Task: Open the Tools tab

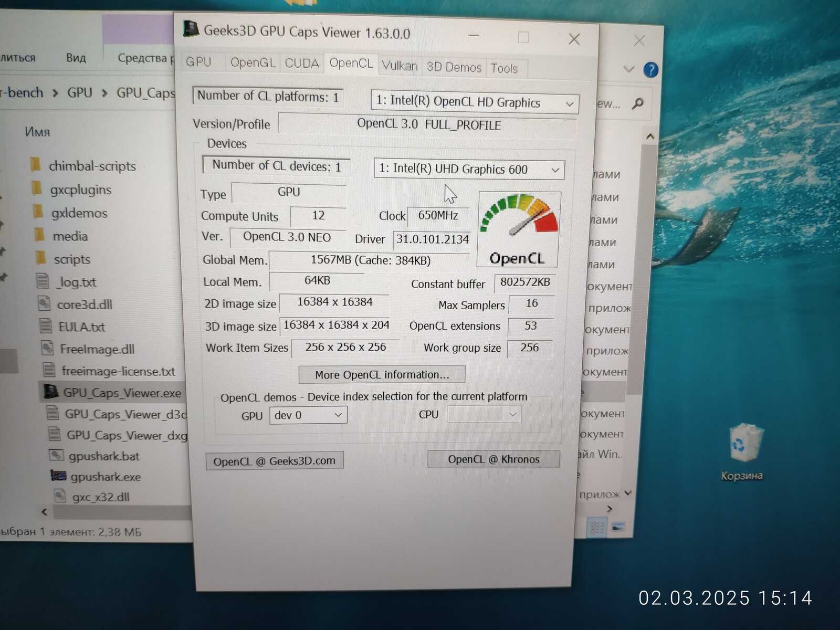Action: coord(504,68)
